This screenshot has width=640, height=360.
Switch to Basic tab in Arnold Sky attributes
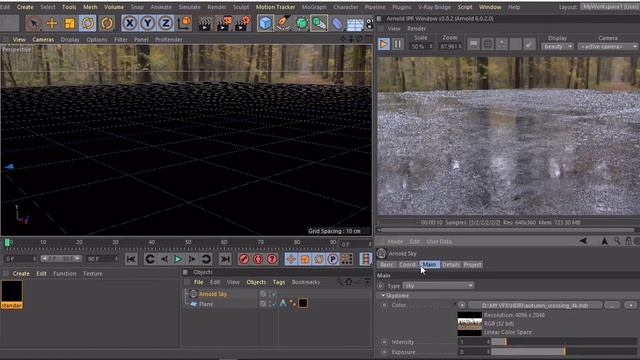tap(387, 264)
